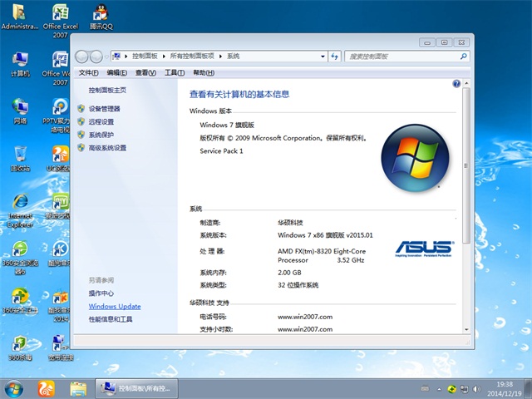This screenshot has height=399, width=532.
Task: Click the 高级系统设置 link
Action: [x=107, y=148]
